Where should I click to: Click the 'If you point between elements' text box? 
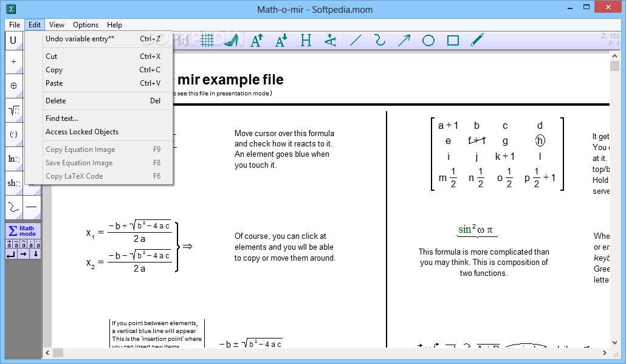(x=157, y=334)
